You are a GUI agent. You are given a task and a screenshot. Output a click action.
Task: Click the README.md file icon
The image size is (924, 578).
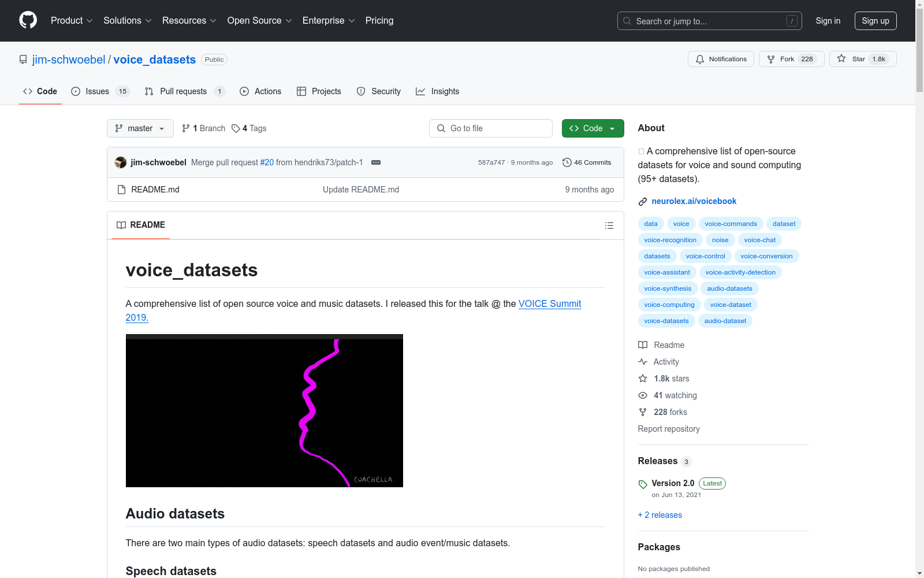tap(121, 190)
